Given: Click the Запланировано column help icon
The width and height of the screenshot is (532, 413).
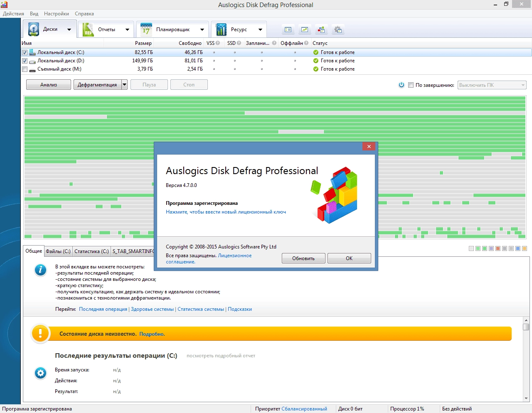Looking at the screenshot, I should tap(274, 43).
